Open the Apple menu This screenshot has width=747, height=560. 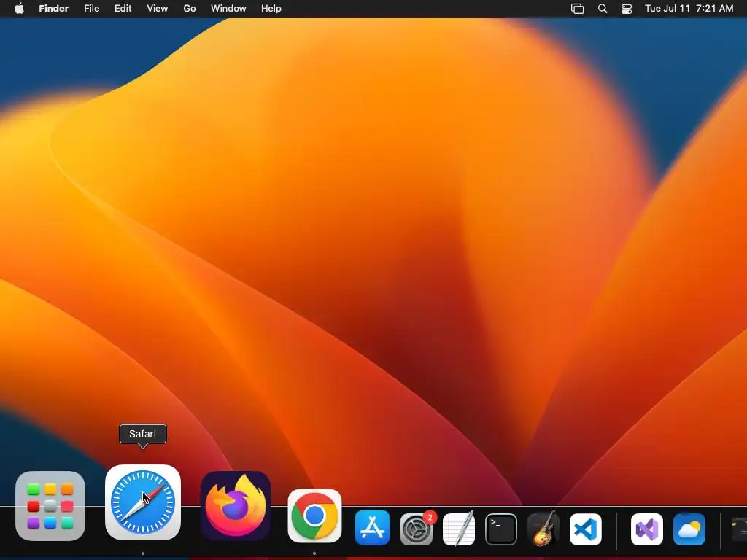[x=19, y=9]
